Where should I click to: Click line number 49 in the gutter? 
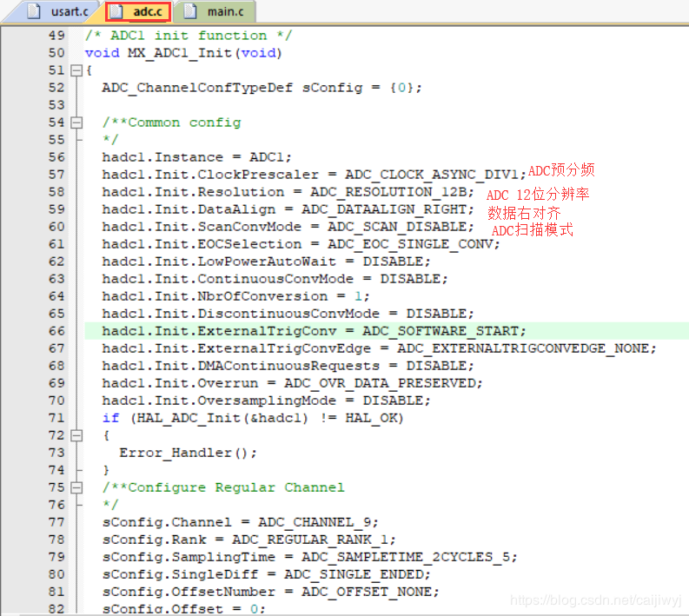click(x=56, y=35)
